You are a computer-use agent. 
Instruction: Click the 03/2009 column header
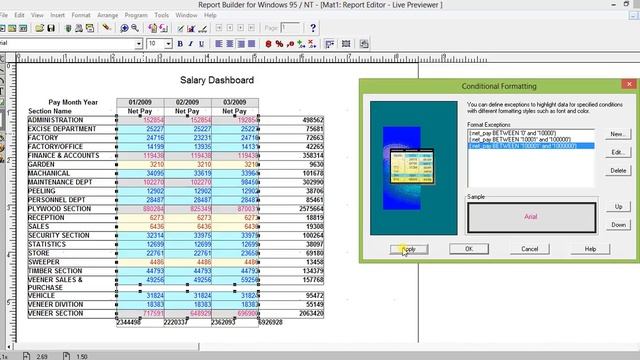click(x=235, y=102)
